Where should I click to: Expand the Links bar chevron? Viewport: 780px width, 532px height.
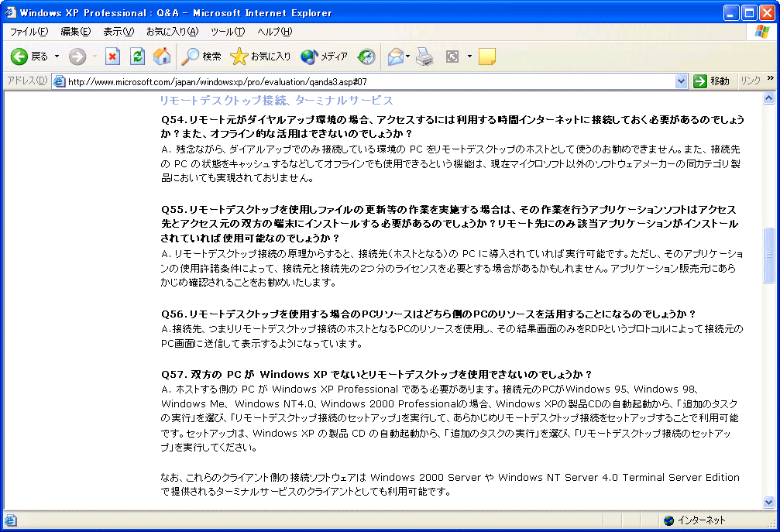771,78
